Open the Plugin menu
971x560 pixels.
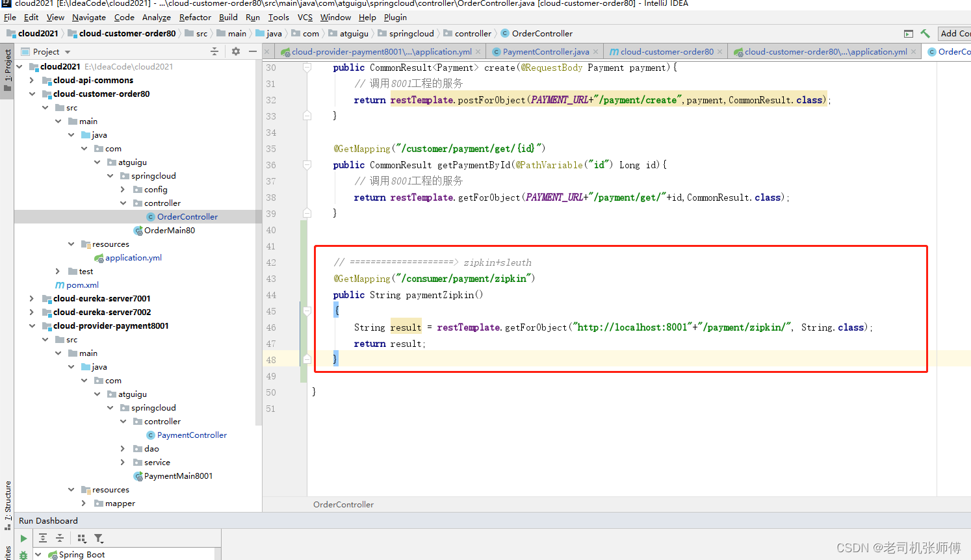click(x=395, y=18)
